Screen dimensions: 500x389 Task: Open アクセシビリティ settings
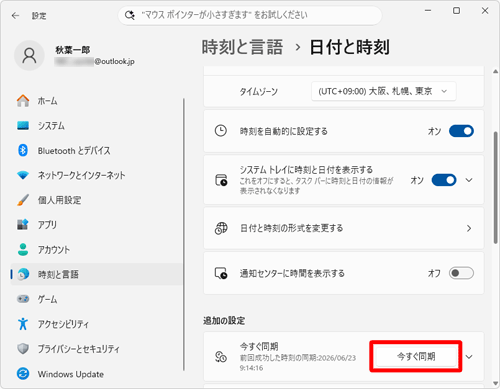(x=97, y=324)
